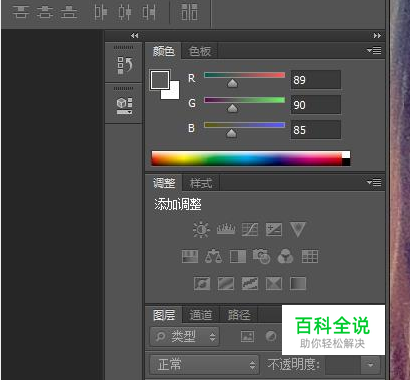Click the 不透明度 opacity value field
410x380 pixels.
pos(343,365)
